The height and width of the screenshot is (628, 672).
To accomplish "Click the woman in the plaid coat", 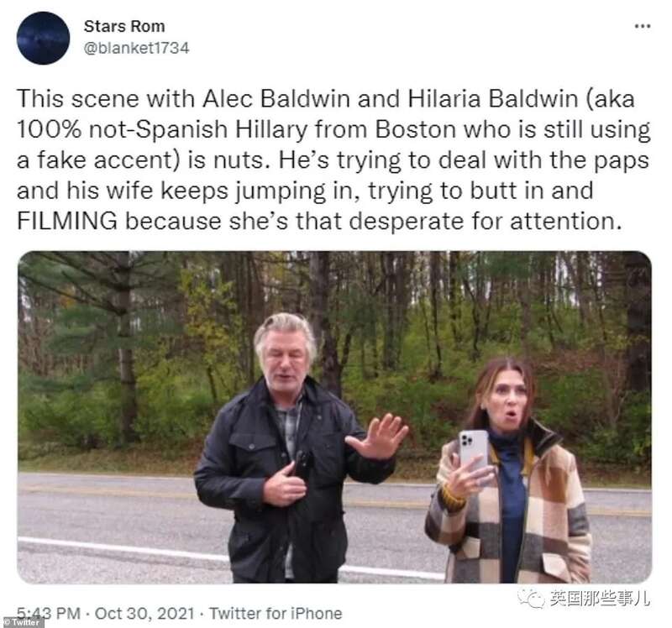I will [x=508, y=470].
